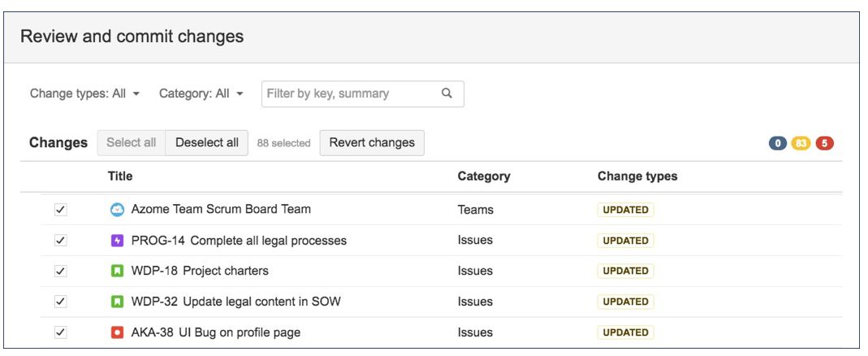Click the WDP-18 issue key
Screen dimensions: 868x356
coord(154,271)
